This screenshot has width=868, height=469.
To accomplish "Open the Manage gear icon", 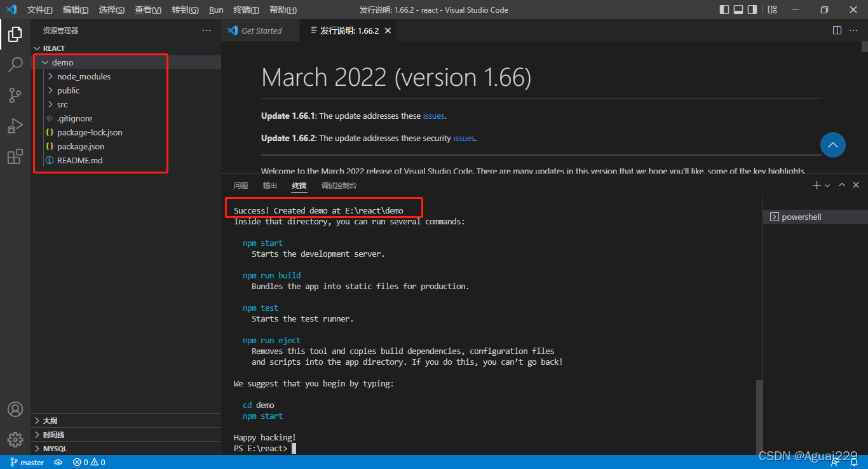I will point(15,439).
